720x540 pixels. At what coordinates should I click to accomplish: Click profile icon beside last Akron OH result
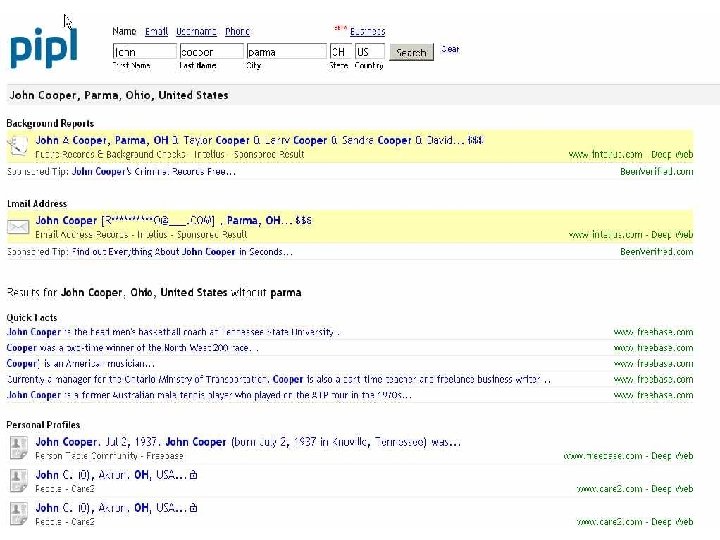(x=19, y=514)
